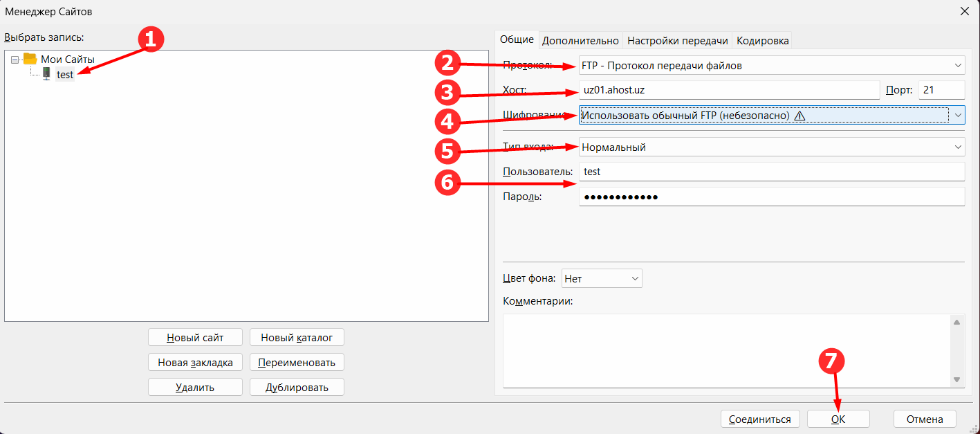980x434 pixels.
Task: Open the Тип входа dropdown
Action: (x=772, y=147)
